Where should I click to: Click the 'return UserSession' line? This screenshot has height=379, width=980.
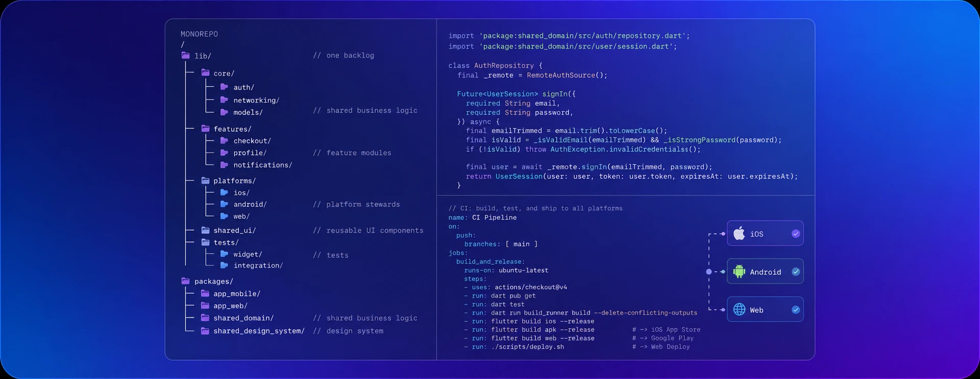click(631, 176)
